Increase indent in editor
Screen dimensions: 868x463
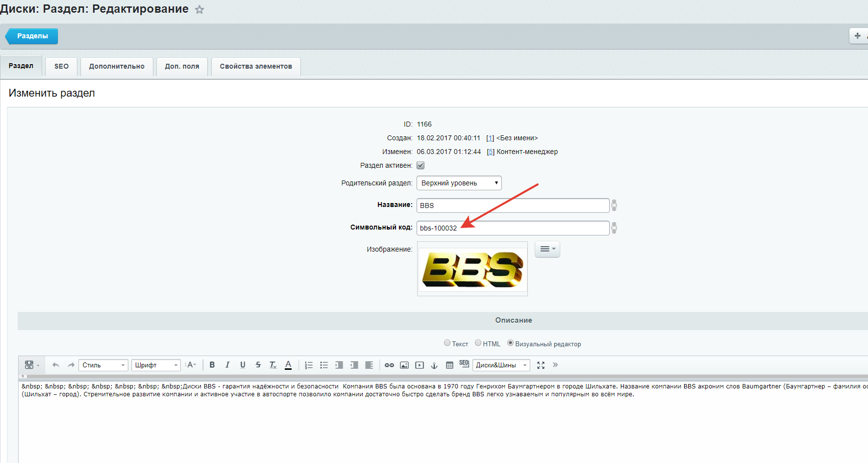[x=339, y=365]
